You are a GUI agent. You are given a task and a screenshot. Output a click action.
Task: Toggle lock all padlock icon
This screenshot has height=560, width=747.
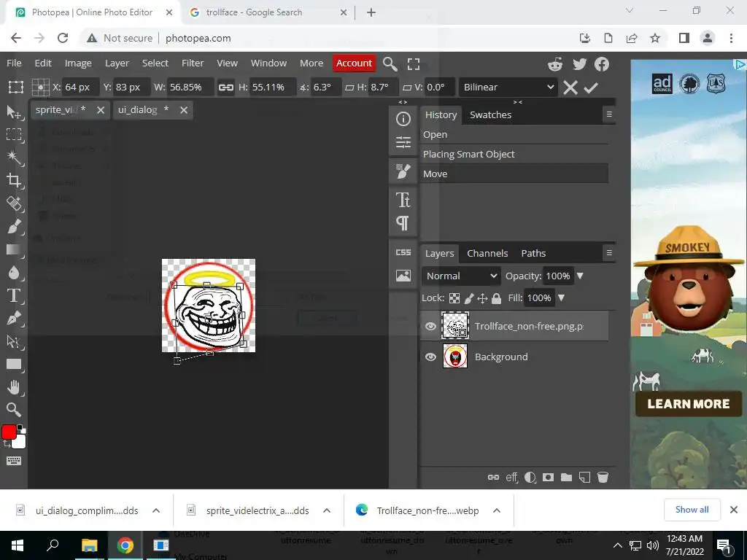[496, 298]
